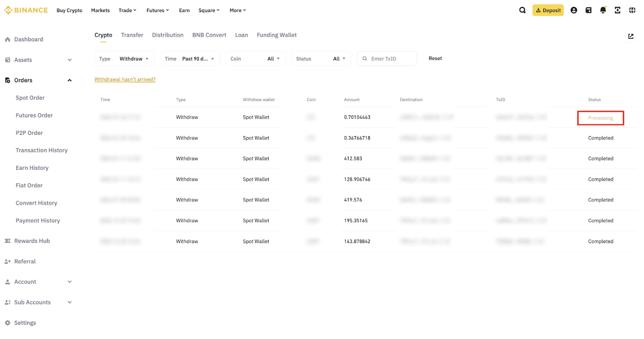Open the wallet icon in the top bar

point(588,10)
